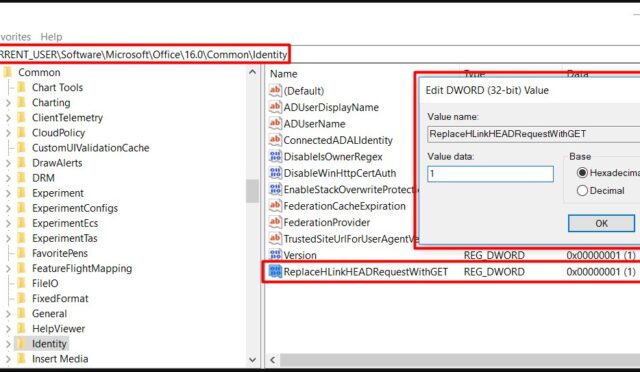Select the Decimal base radio button
Image resolution: width=640 pixels, height=372 pixels.
pyautogui.click(x=582, y=190)
